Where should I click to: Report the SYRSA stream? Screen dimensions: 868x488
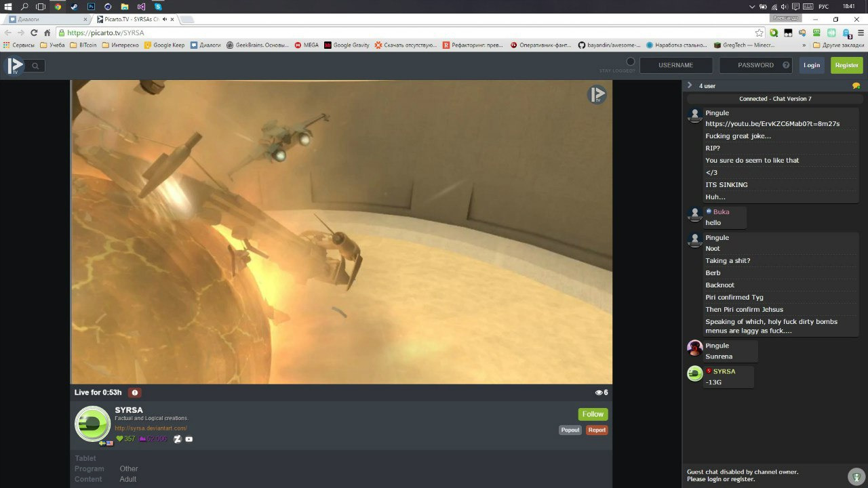(597, 430)
